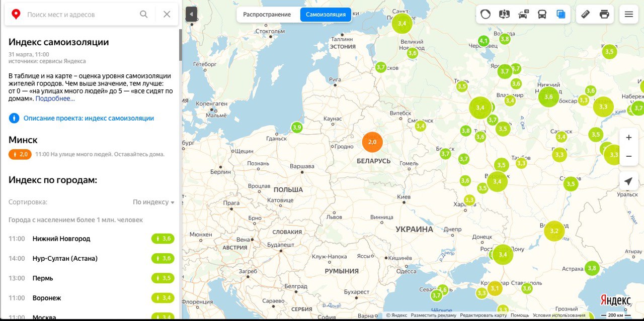Show road cameras car icon
644x321 pixels.
coord(523,14)
